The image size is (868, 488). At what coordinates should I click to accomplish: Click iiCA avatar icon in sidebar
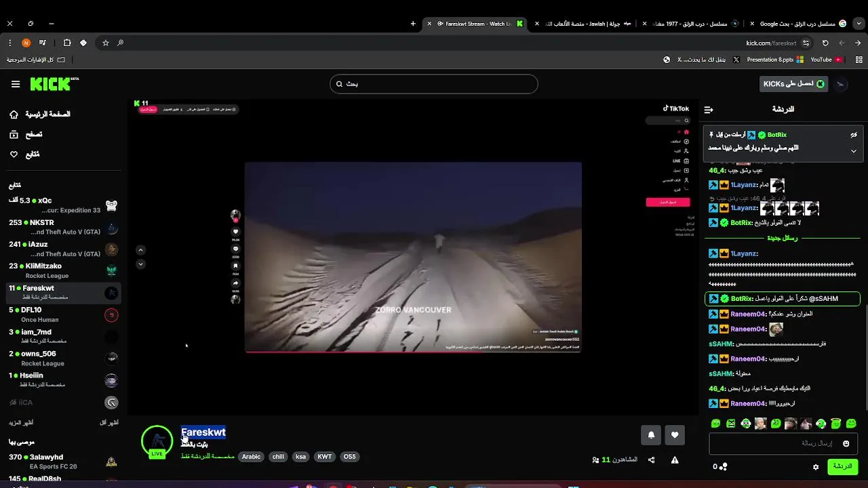(112, 403)
